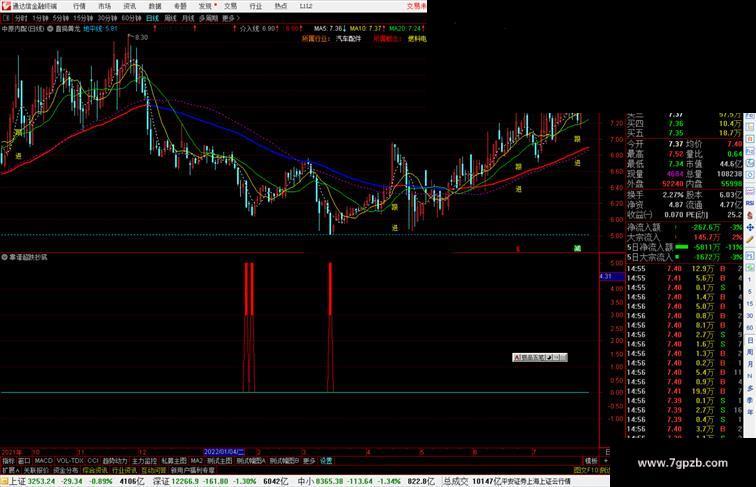Image resolution: width=756 pixels, height=487 pixels.
Task: Switch to 5分钟 chart period
Action: 61,18
